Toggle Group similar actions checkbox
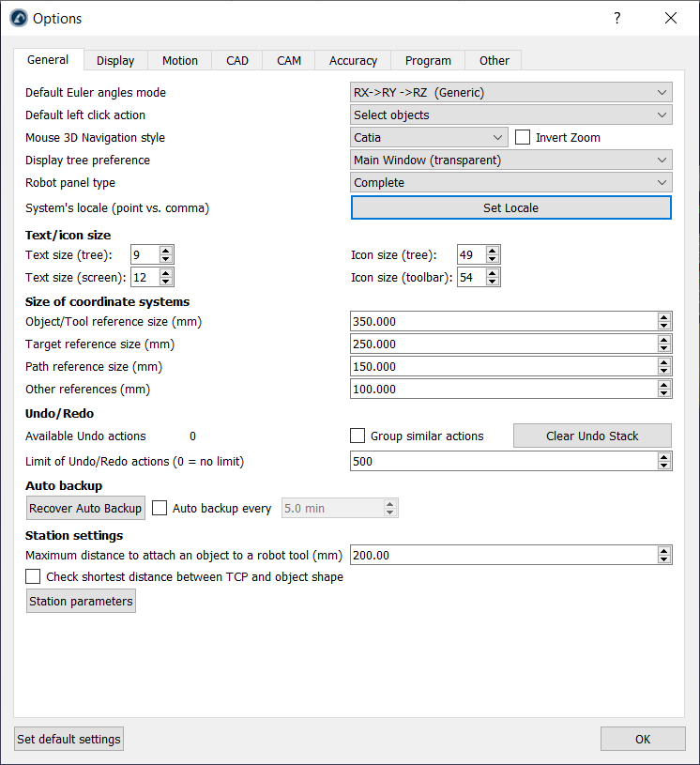Viewport: 700px width, 765px height. 358,436
